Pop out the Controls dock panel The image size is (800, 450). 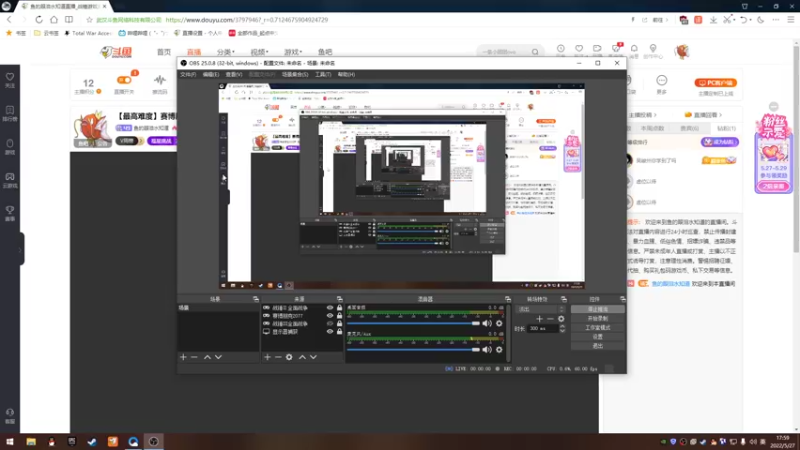point(622,299)
